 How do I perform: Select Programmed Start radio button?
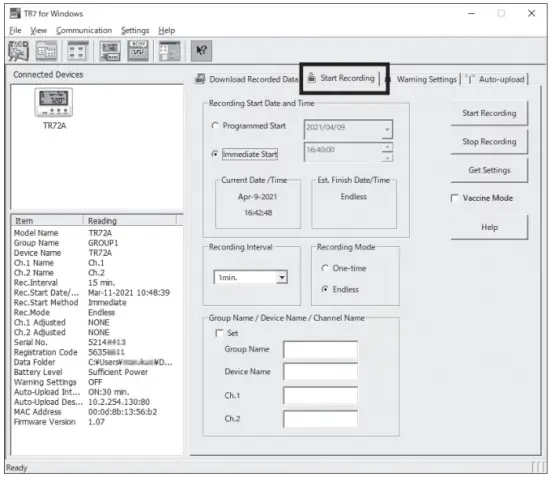coord(215,126)
